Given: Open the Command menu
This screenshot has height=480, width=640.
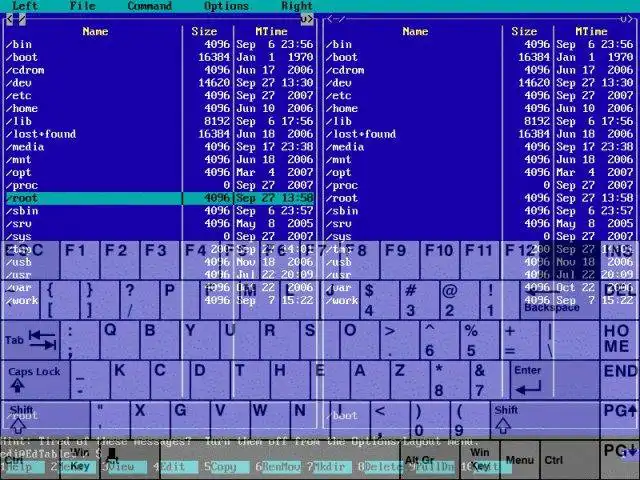Looking at the screenshot, I should 149,6.
